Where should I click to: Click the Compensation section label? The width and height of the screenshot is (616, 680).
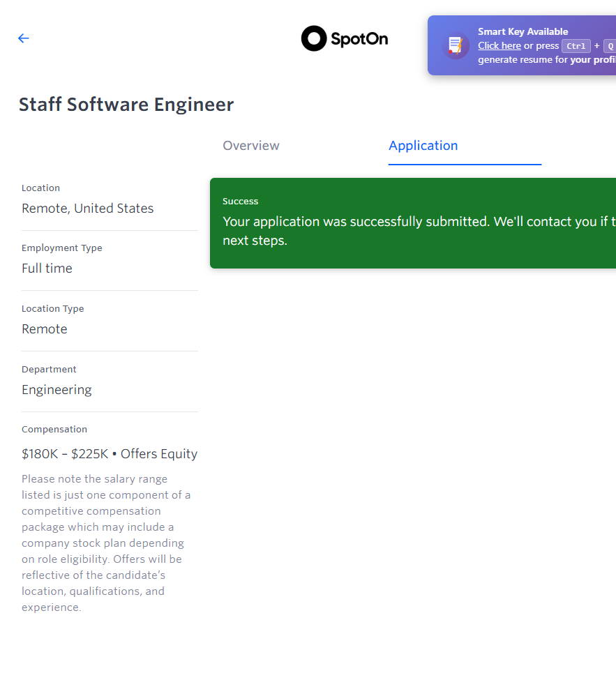tap(54, 430)
